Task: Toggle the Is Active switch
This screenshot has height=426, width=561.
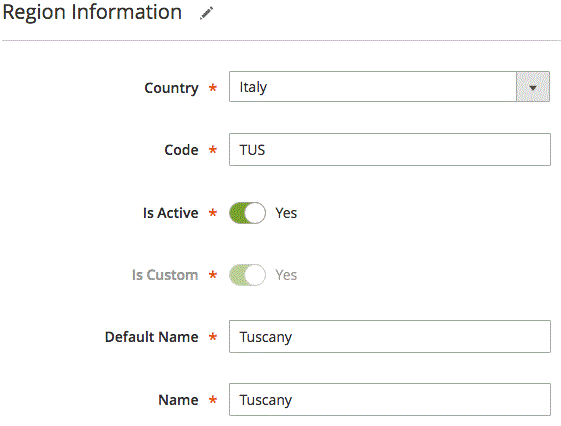Action: [x=247, y=213]
